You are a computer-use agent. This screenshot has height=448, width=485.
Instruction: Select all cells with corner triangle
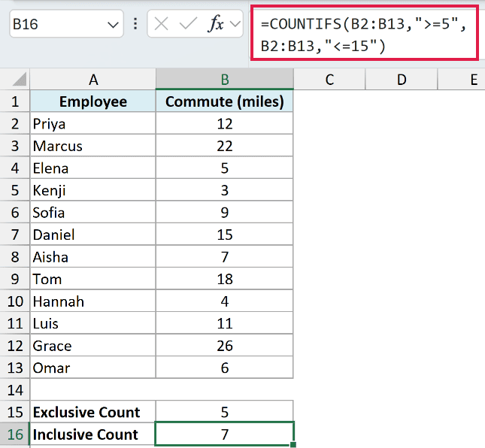20,79
